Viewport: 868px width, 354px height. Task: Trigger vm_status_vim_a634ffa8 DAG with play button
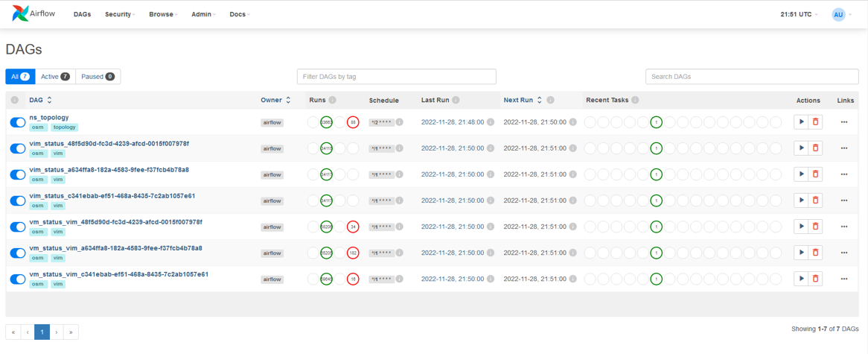(x=801, y=253)
